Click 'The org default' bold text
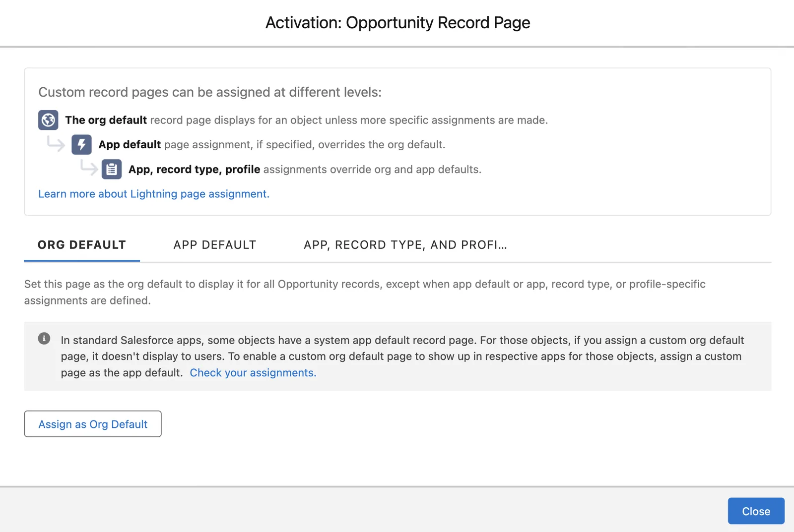 [106, 120]
